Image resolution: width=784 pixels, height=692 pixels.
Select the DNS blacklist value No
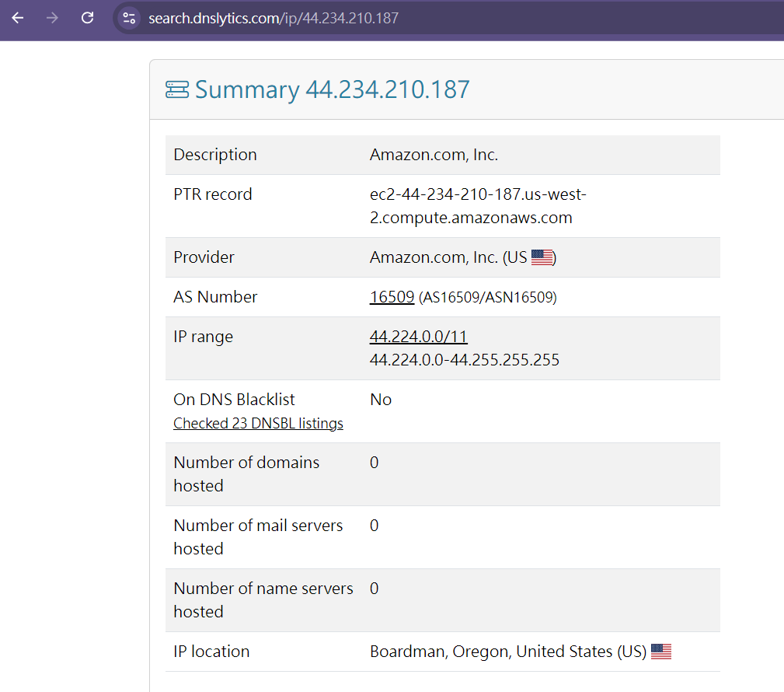click(x=381, y=400)
